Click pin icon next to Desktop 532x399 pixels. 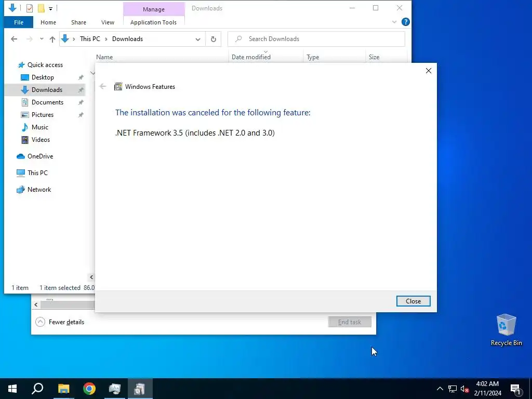click(x=81, y=77)
